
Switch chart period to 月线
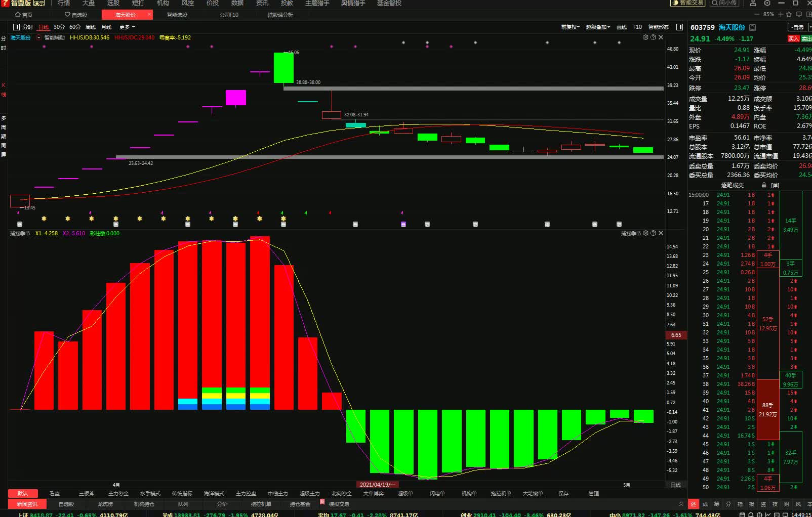pos(106,27)
